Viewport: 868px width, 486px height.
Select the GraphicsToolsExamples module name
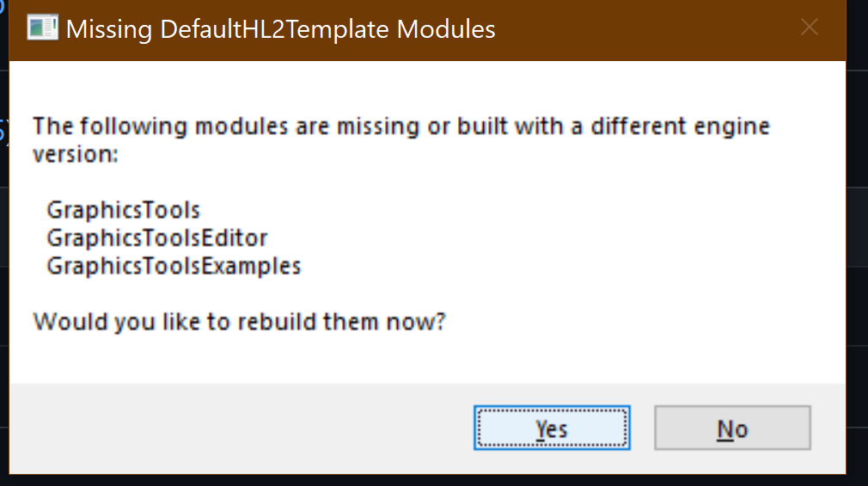tap(174, 266)
